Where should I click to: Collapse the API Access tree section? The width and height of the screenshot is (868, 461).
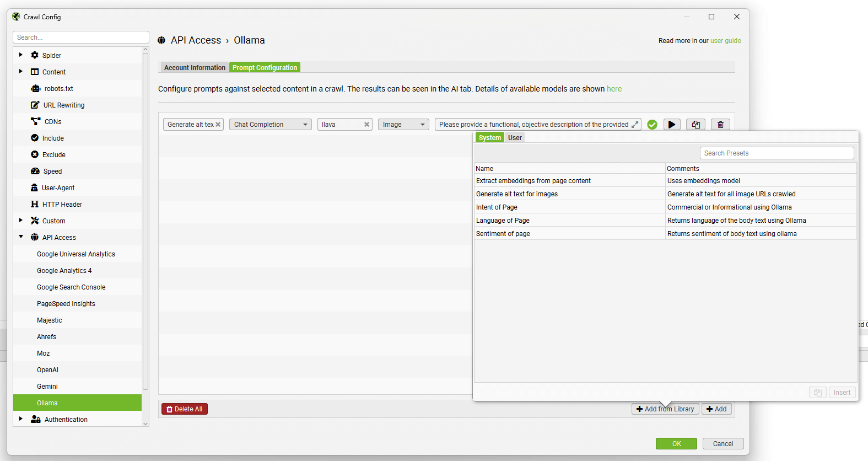[21, 237]
